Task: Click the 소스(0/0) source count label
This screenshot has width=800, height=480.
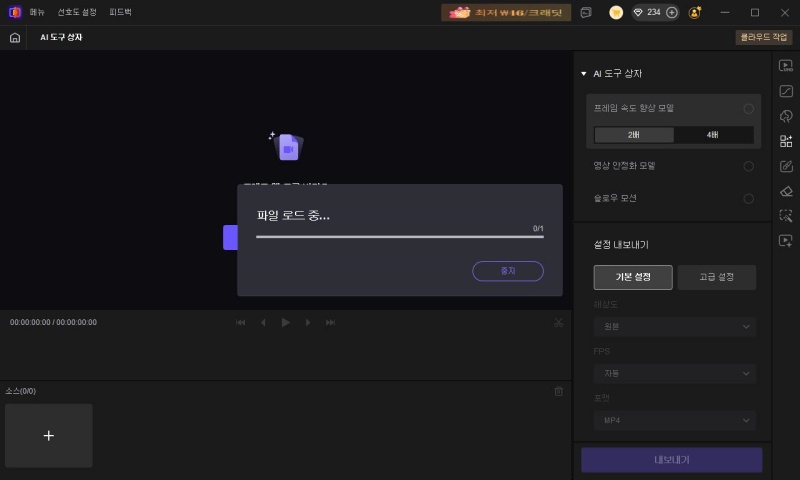Action: pyautogui.click(x=20, y=391)
